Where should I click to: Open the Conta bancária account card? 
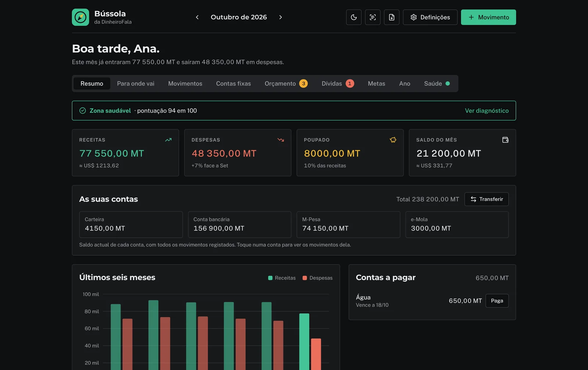coord(240,224)
